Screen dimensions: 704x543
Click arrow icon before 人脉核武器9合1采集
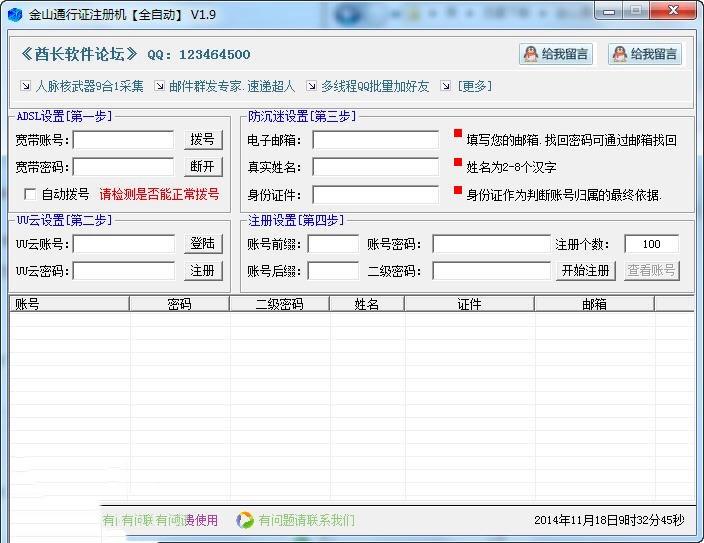[x=26, y=85]
